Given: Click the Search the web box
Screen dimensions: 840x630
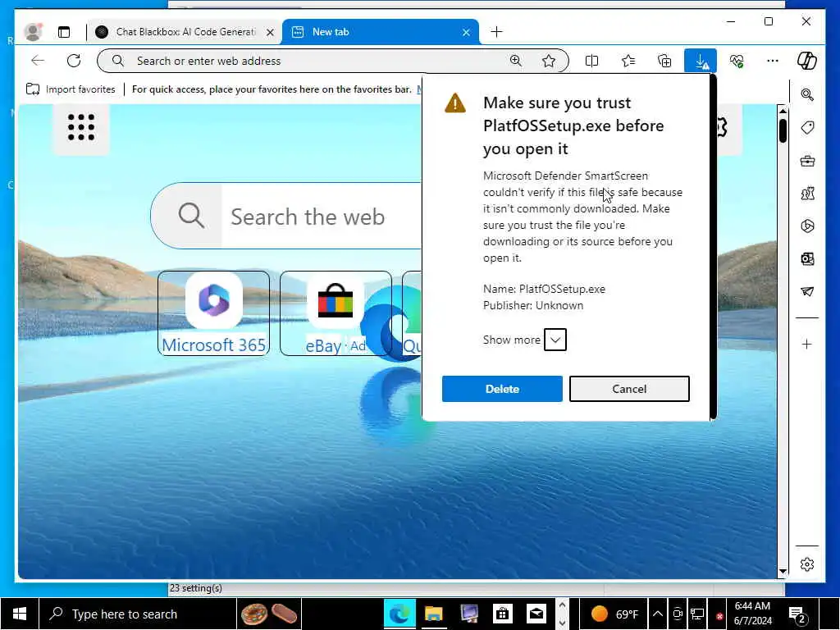Looking at the screenshot, I should point(286,216).
